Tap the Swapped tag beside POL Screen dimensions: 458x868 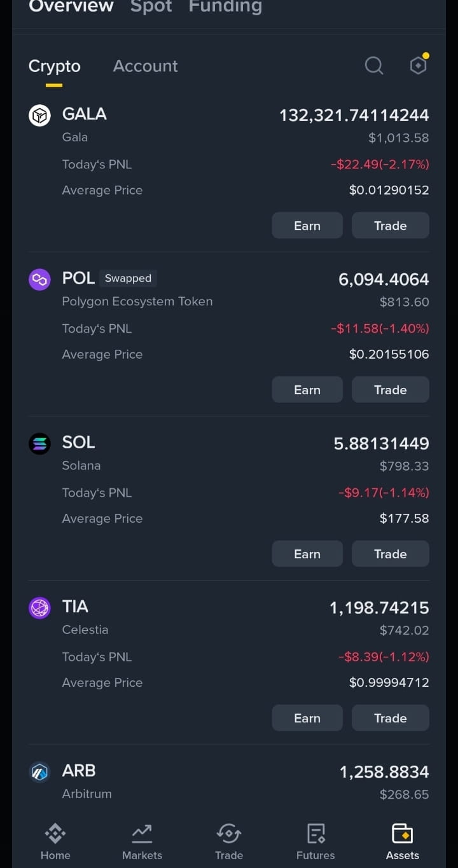128,278
